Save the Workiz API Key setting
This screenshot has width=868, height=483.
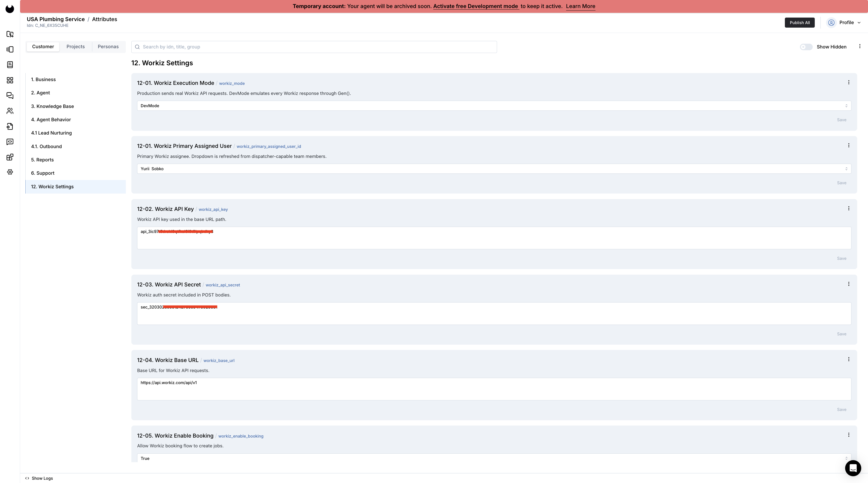[x=841, y=258]
